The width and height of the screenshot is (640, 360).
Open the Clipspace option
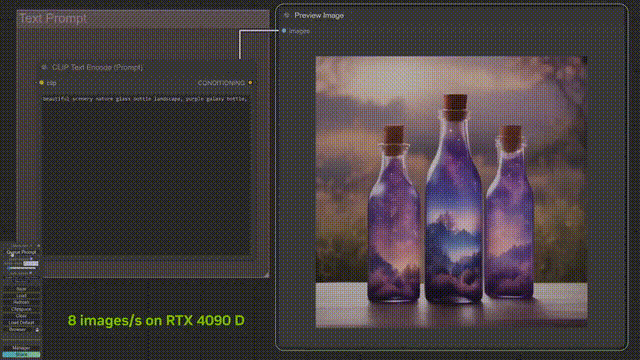pos(21,309)
